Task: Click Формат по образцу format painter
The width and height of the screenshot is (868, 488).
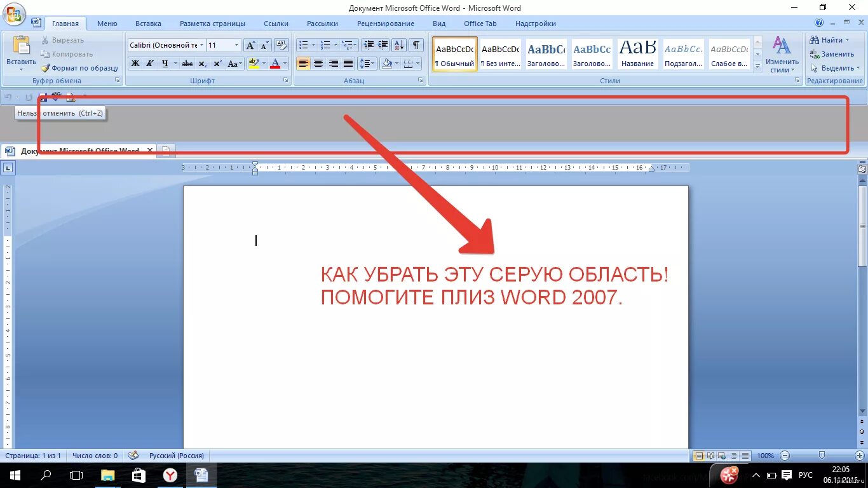Action: (x=80, y=68)
